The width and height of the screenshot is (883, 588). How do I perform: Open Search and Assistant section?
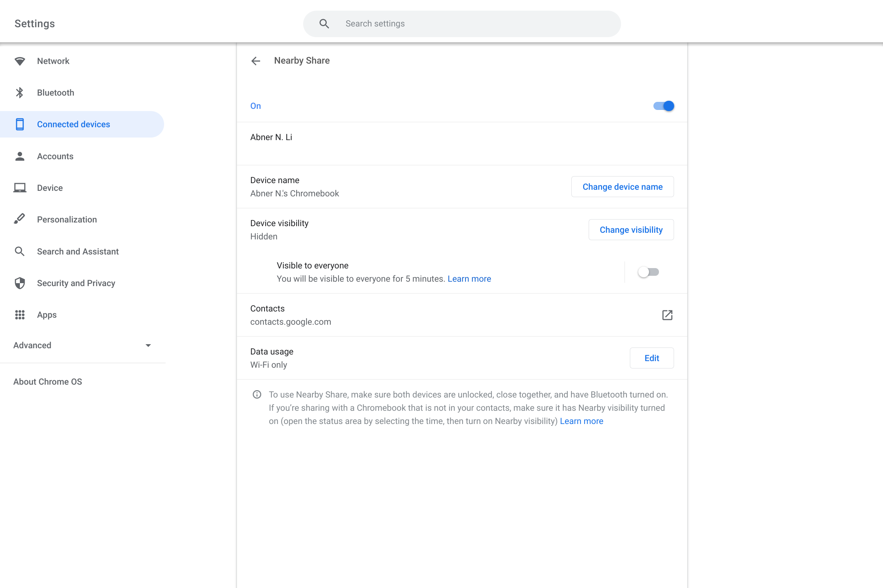pos(78,252)
